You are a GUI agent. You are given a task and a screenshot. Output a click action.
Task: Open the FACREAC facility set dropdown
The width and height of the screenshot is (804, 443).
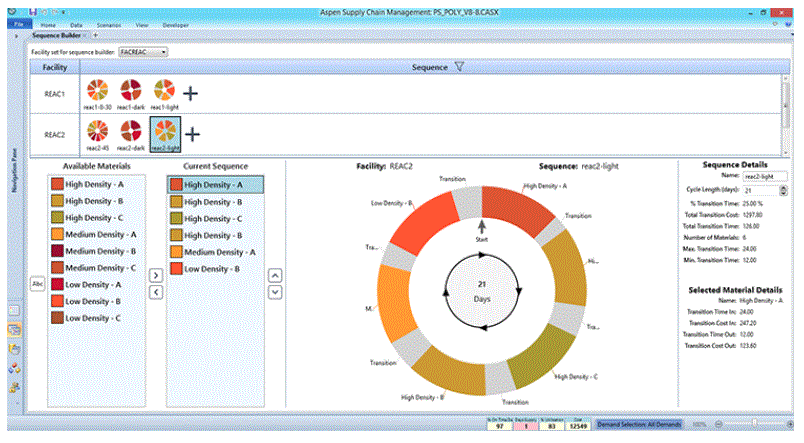(x=143, y=52)
